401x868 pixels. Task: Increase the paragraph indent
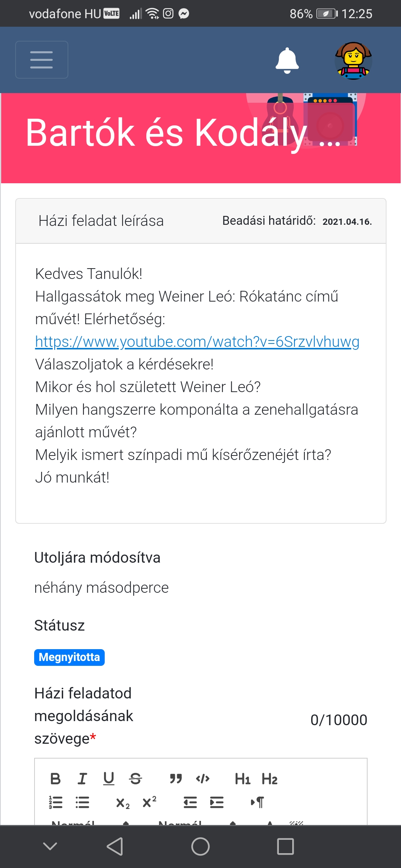click(x=217, y=802)
